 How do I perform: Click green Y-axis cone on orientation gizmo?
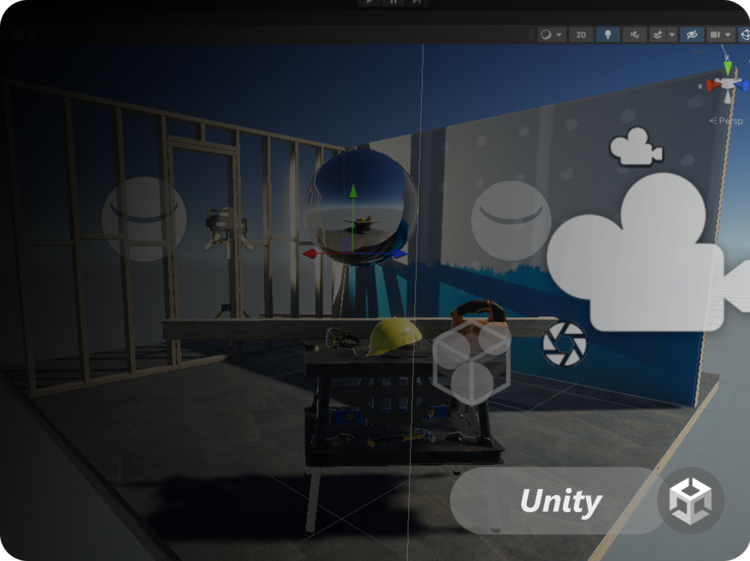[x=728, y=67]
